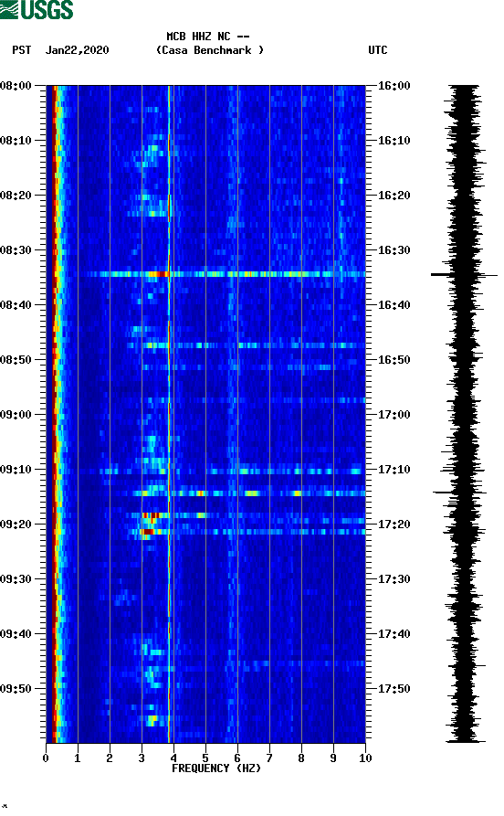Viewport: 504px width, 816px height.
Task: Click the Jan22,2020 date label
Action: 77,50
